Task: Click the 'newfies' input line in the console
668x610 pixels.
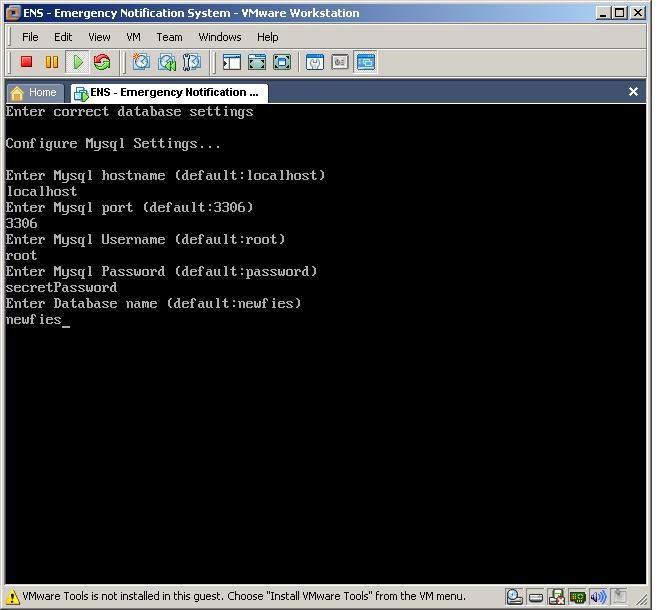Action: (x=34, y=319)
